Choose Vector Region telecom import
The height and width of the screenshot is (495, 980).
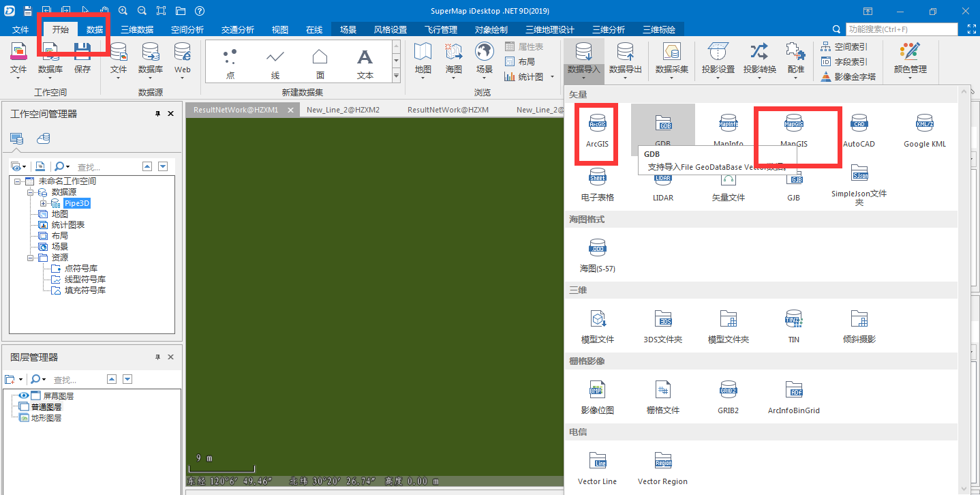click(x=662, y=468)
